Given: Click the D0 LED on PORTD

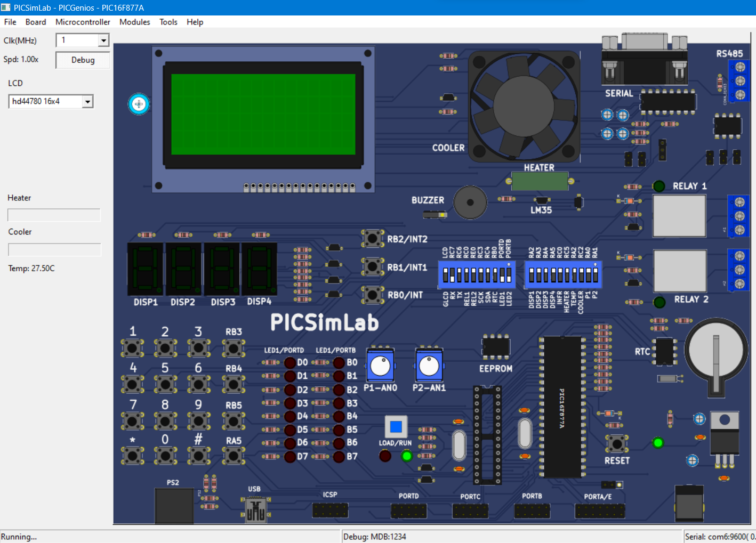Looking at the screenshot, I should click(290, 363).
